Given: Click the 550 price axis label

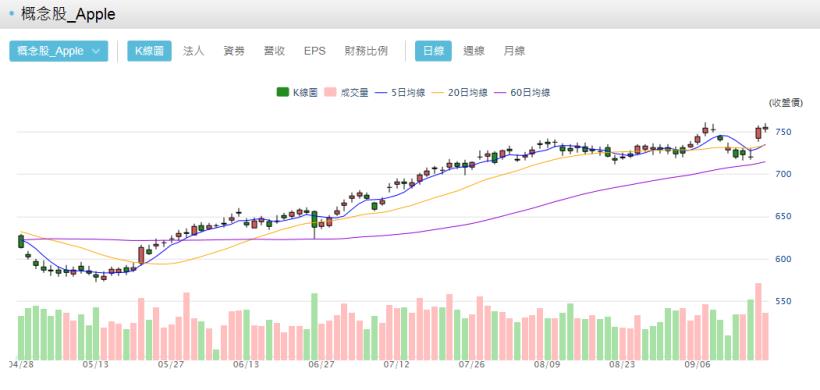Looking at the screenshot, I should coord(783,302).
